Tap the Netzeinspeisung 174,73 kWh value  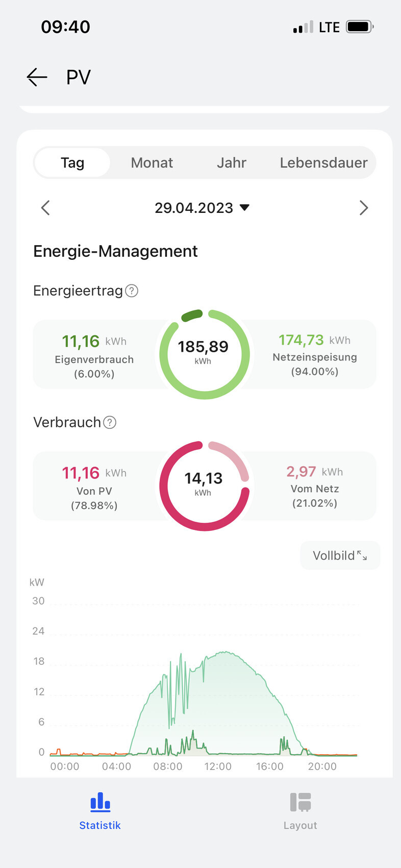click(301, 340)
